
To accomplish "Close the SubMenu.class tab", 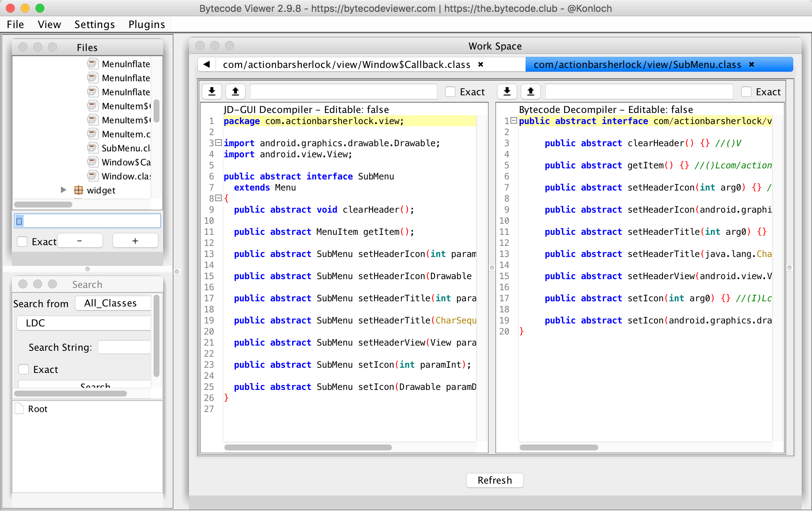I will [x=751, y=65].
